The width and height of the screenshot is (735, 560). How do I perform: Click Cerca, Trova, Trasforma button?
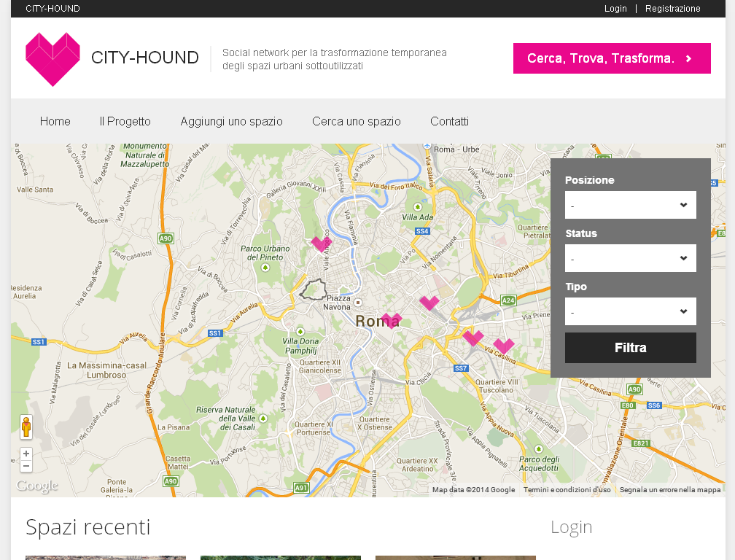point(612,58)
